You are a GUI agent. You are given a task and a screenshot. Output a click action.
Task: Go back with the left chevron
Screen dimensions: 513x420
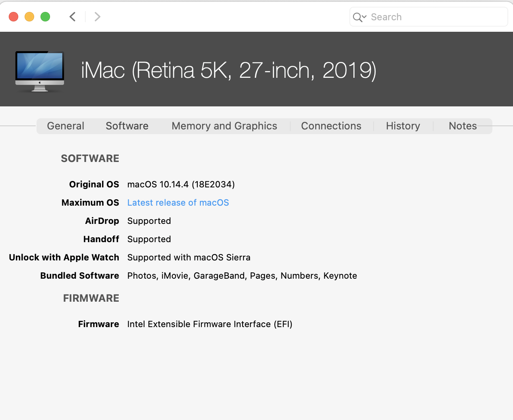pos(72,17)
